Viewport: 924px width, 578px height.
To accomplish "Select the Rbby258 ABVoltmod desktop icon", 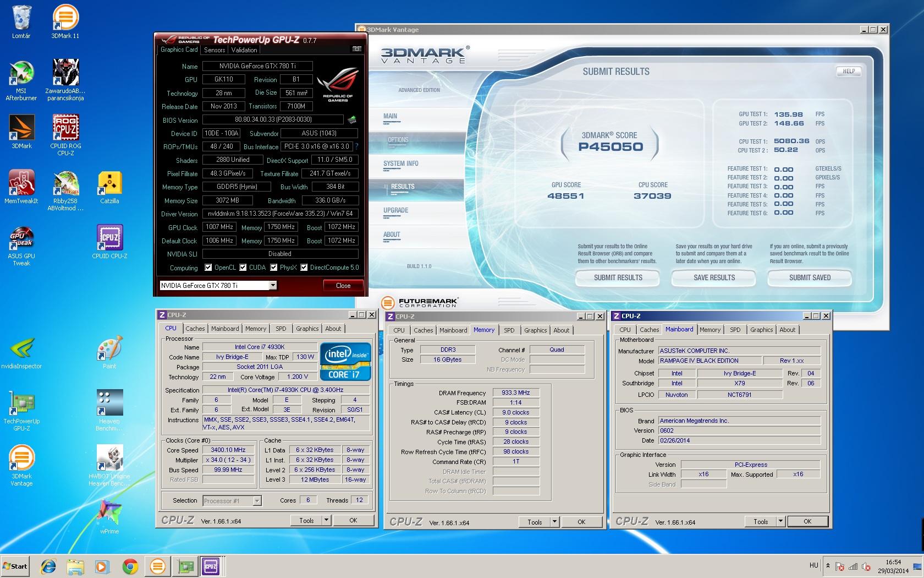I will 65,190.
